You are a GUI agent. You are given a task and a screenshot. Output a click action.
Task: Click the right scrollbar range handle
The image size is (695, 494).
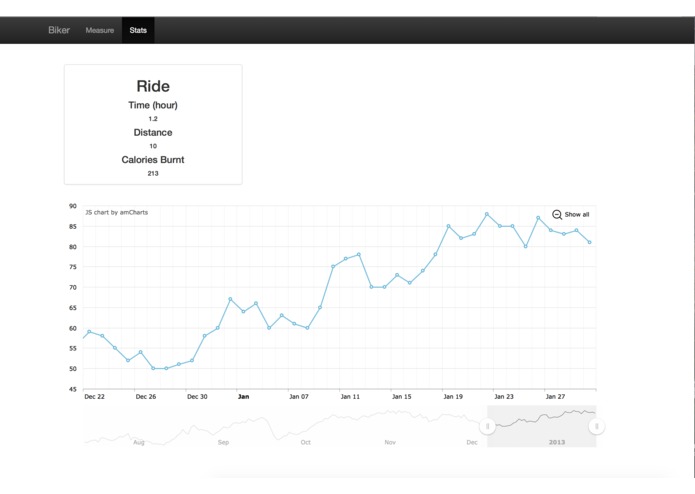click(x=596, y=426)
